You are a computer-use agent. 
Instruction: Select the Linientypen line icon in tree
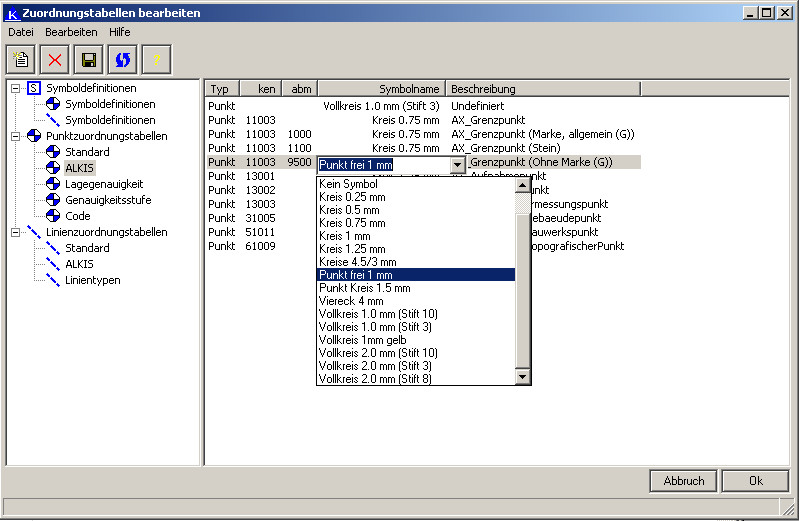[x=54, y=280]
